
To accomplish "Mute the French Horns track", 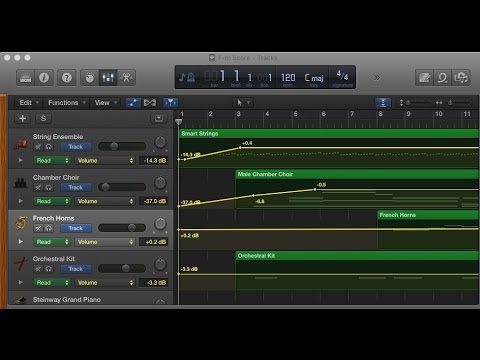I will pos(38,228).
